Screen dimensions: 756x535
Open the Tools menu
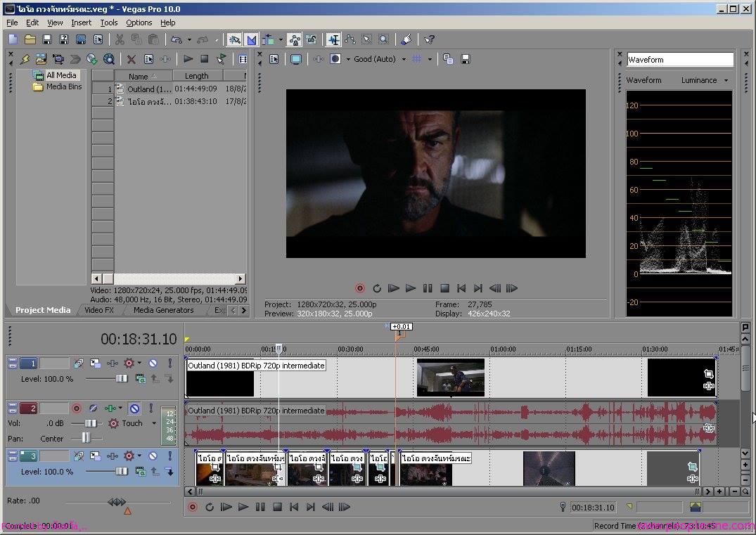[108, 22]
